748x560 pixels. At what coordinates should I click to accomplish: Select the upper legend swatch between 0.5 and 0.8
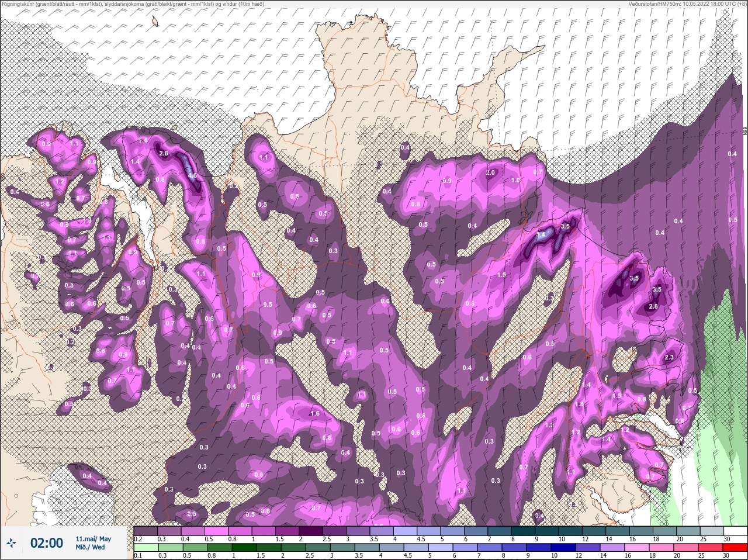click(217, 531)
